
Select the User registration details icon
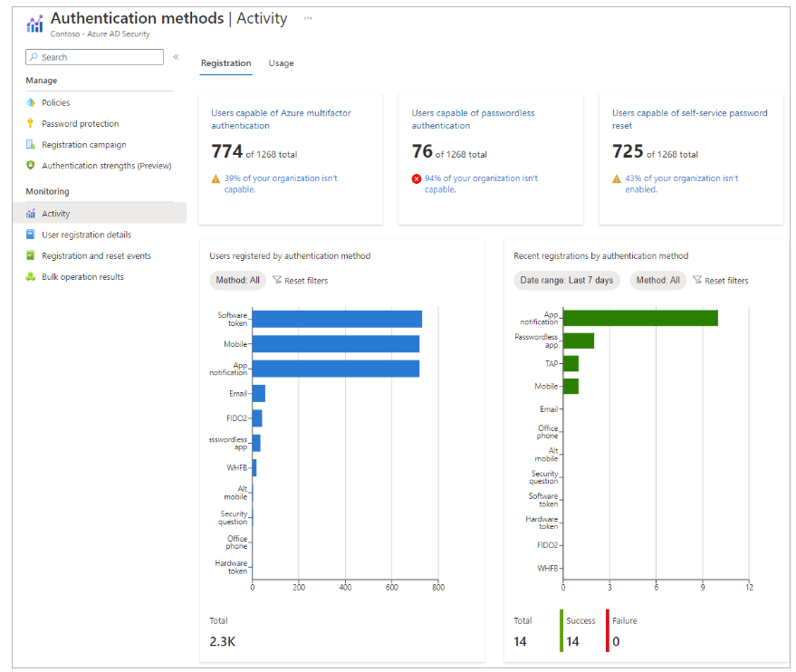coord(31,235)
